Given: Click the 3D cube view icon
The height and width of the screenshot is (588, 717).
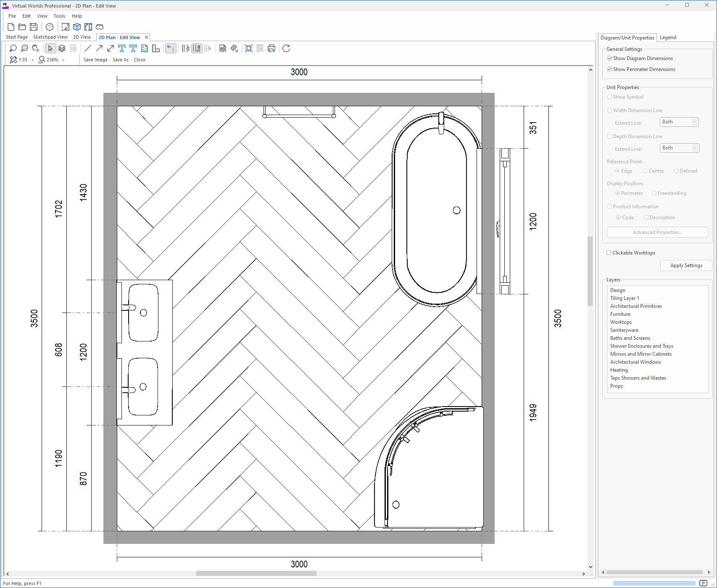Looking at the screenshot, I should pos(77,27).
